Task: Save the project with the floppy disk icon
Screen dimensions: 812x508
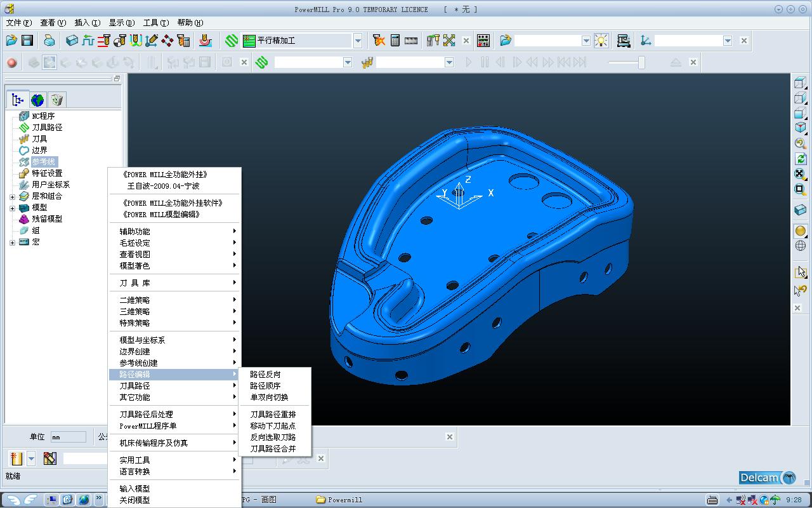Action: click(x=27, y=41)
